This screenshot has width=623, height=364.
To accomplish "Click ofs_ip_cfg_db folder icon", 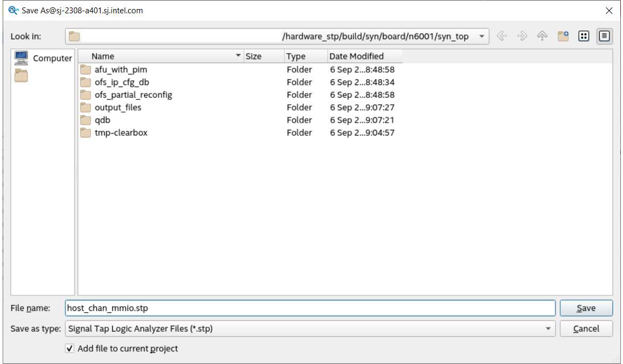I will [x=86, y=82].
